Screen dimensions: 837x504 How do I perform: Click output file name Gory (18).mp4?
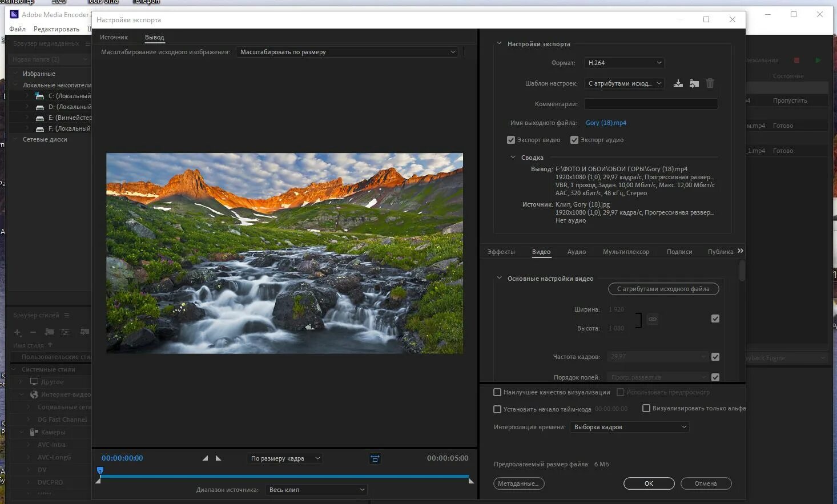click(606, 123)
